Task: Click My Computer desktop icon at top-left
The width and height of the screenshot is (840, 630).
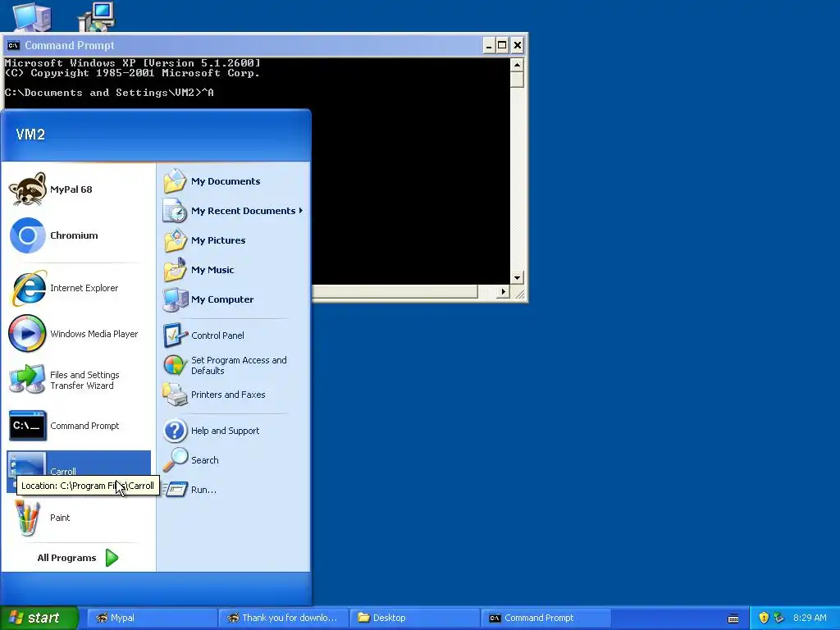Action: point(32,16)
